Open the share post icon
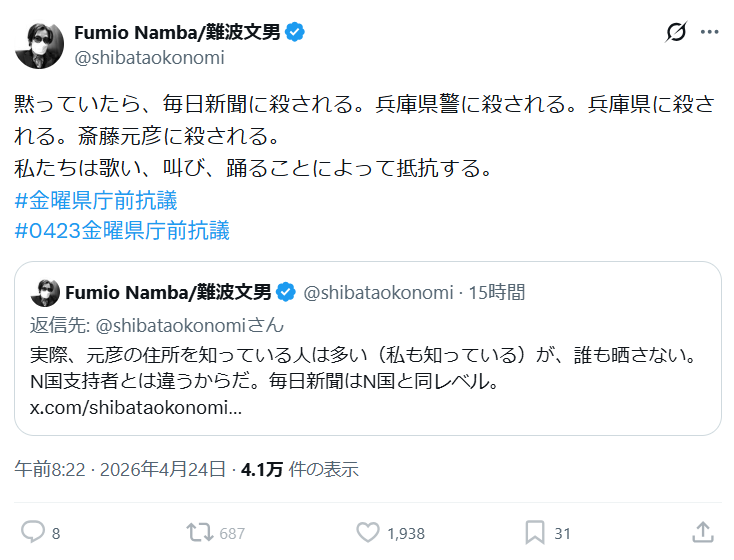Image resolution: width=734 pixels, height=560 pixels. tap(702, 532)
